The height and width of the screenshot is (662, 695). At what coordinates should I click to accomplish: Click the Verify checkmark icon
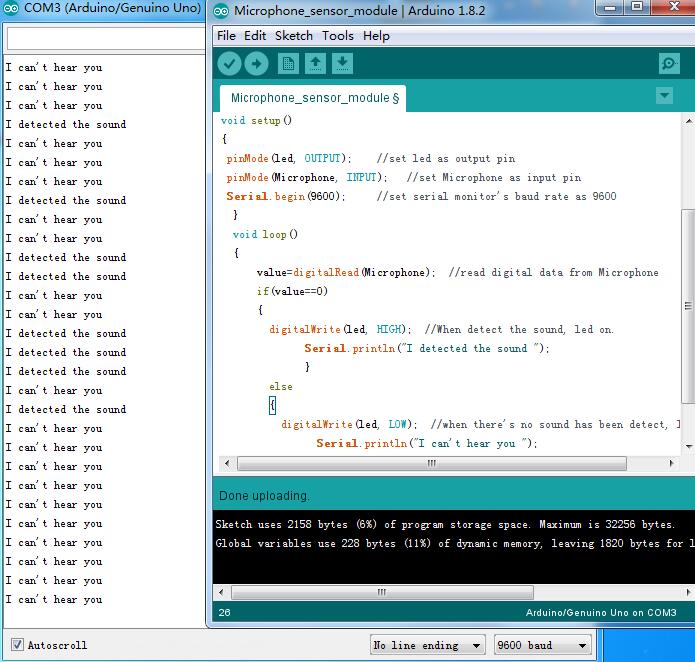coord(229,64)
